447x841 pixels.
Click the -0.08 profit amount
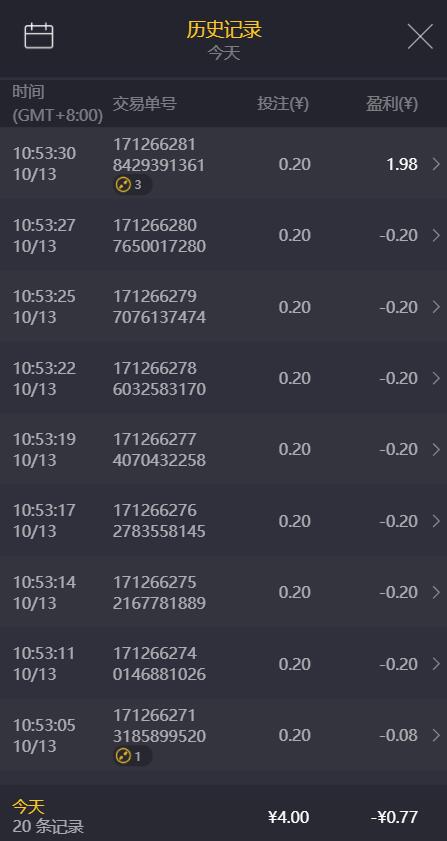pyautogui.click(x=399, y=735)
